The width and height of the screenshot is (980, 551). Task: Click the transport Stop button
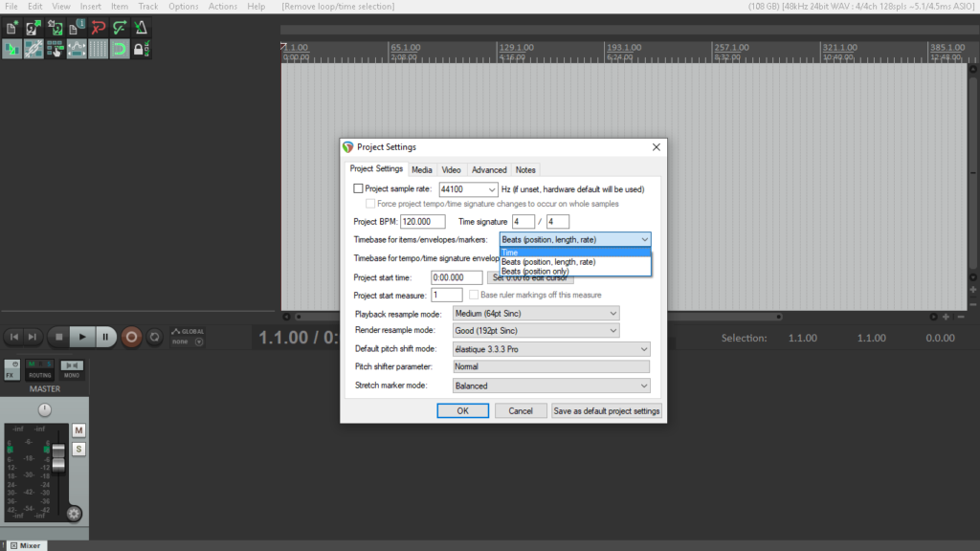point(58,338)
